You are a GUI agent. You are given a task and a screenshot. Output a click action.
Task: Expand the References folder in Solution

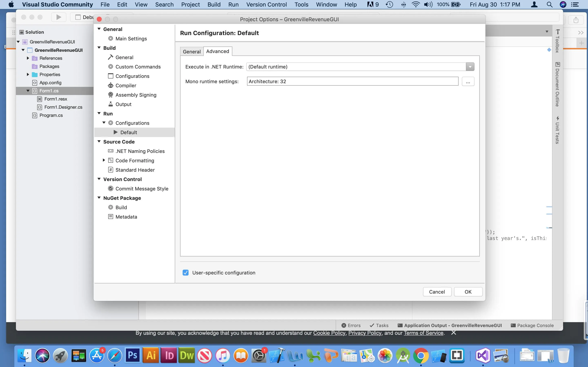click(28, 58)
